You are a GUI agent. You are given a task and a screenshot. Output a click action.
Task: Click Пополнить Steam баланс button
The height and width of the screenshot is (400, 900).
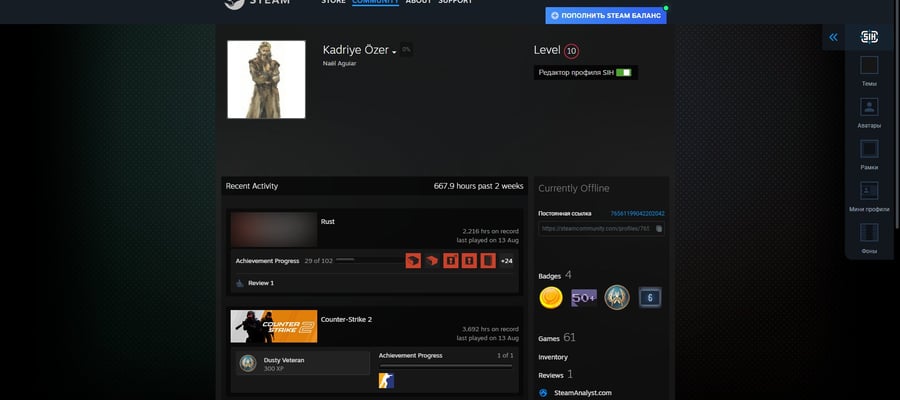click(606, 15)
